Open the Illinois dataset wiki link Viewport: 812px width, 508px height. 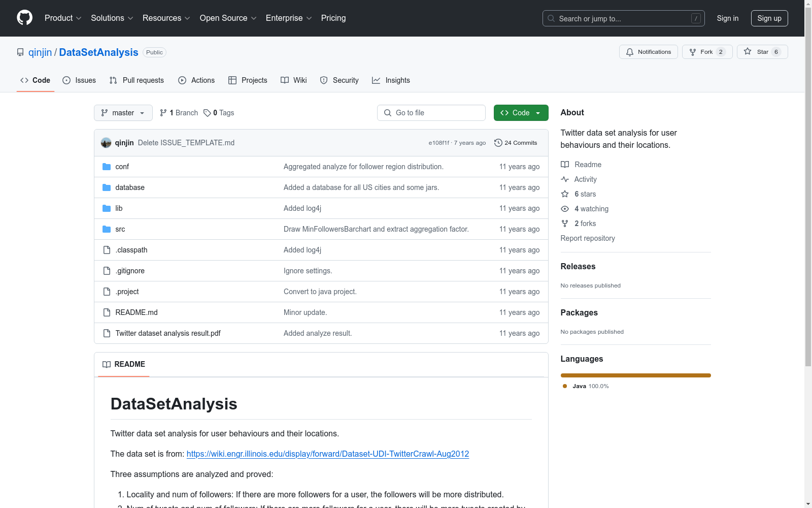(328, 454)
